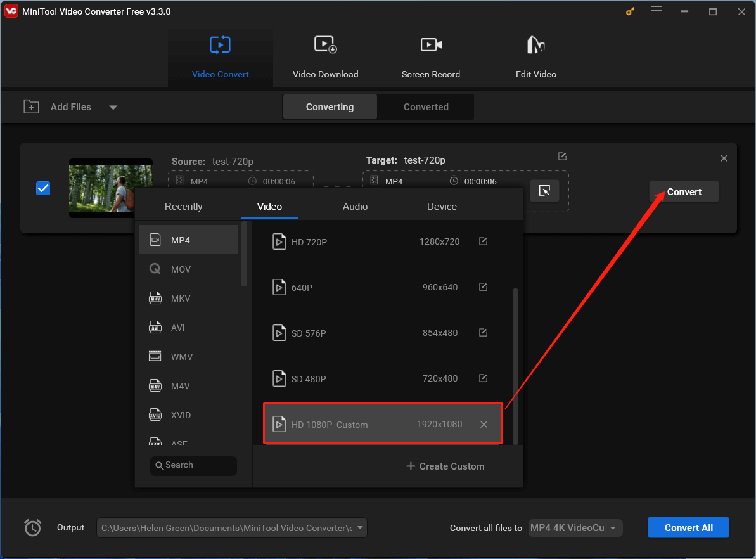756x559 pixels.
Task: Click the Convert button
Action: (684, 191)
